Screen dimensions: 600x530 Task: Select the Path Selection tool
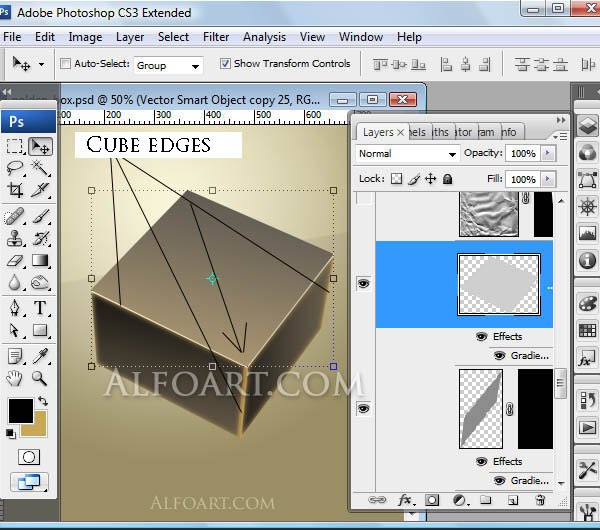point(15,330)
